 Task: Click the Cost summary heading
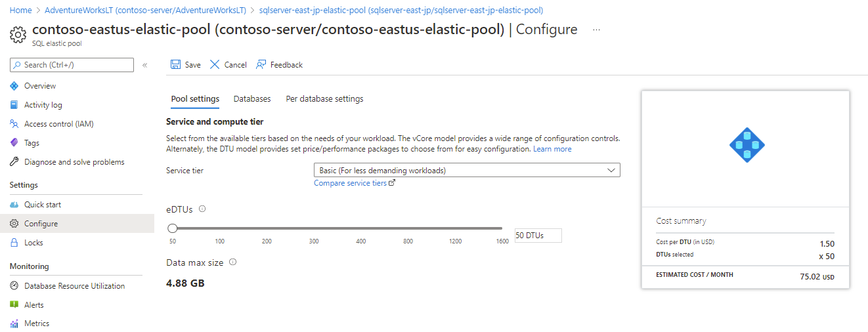[x=681, y=221]
